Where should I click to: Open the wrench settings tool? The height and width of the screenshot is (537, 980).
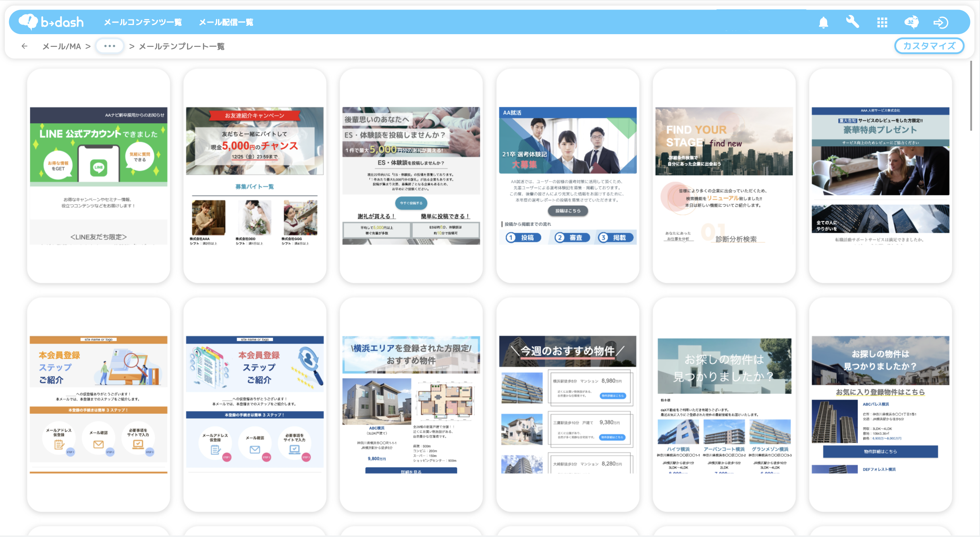click(852, 22)
